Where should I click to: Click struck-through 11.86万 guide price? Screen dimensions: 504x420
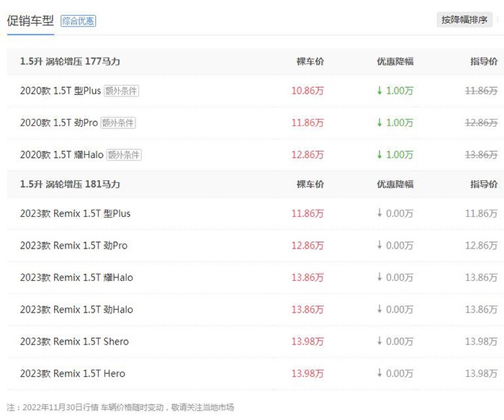coord(481,91)
